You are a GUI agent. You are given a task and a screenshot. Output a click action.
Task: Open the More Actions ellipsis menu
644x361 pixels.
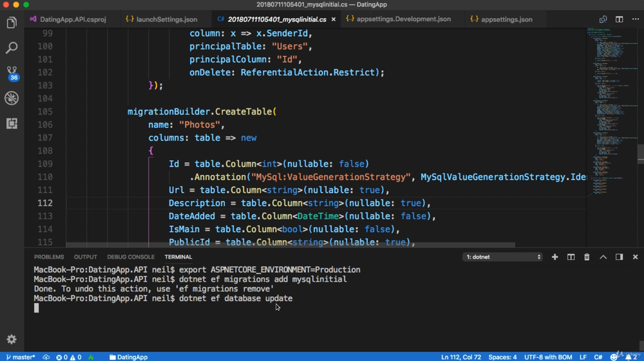(636, 19)
